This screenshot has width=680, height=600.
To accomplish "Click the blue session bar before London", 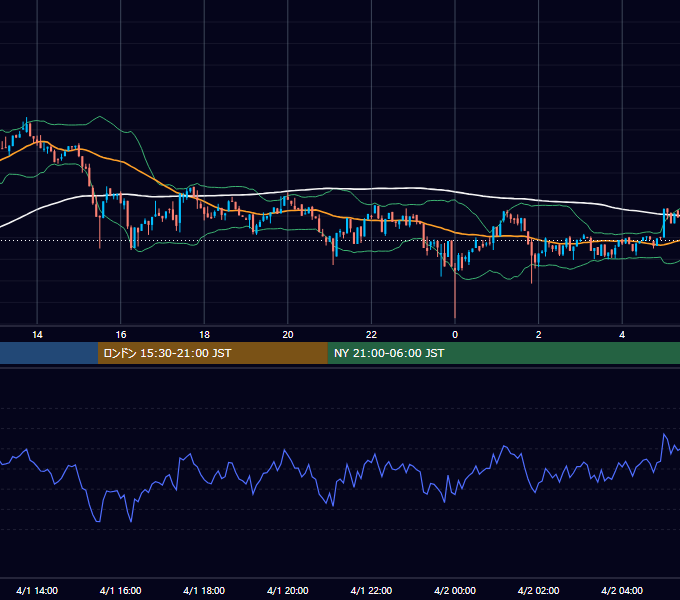I will [x=49, y=353].
